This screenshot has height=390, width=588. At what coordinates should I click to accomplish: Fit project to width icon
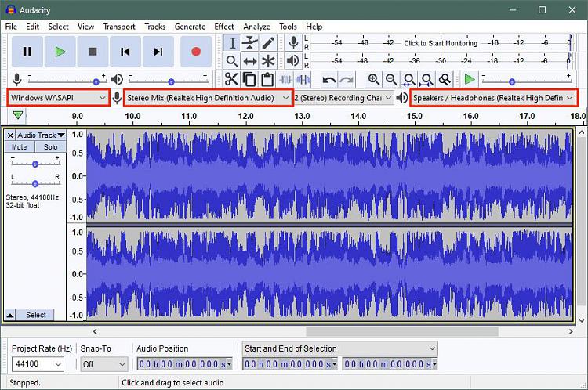(x=426, y=79)
